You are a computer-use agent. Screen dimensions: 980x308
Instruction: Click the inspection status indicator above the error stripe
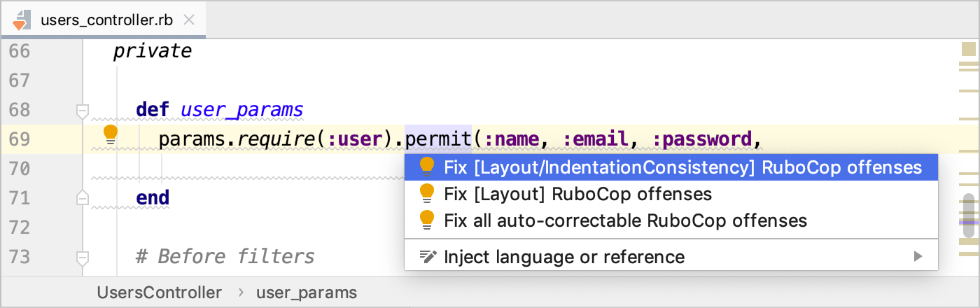tap(969, 50)
